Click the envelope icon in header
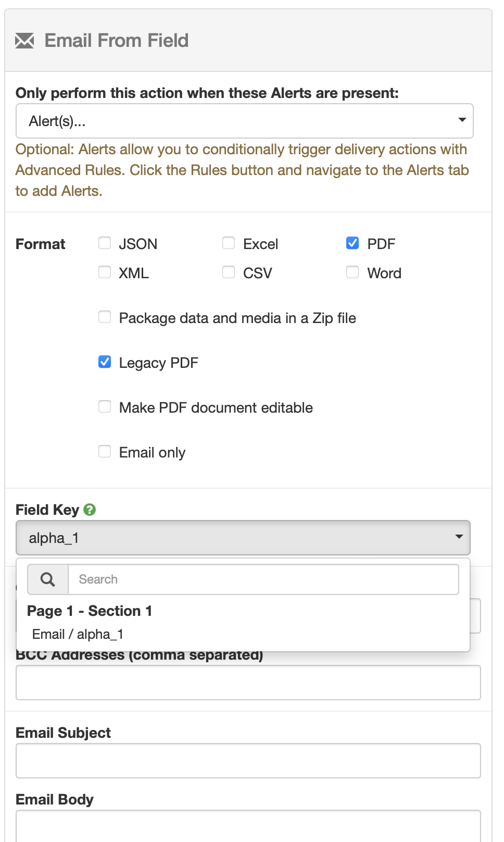 [x=24, y=41]
